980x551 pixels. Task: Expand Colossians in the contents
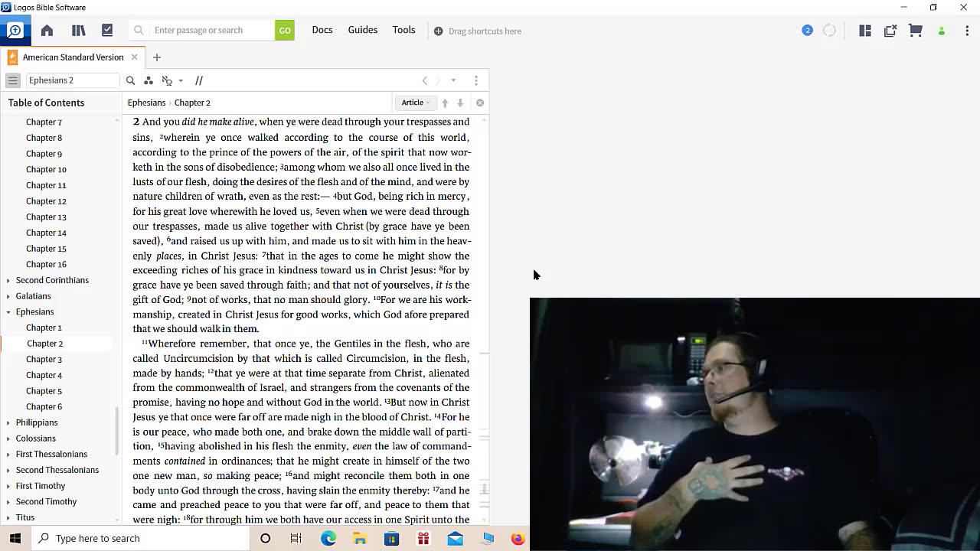8,439
